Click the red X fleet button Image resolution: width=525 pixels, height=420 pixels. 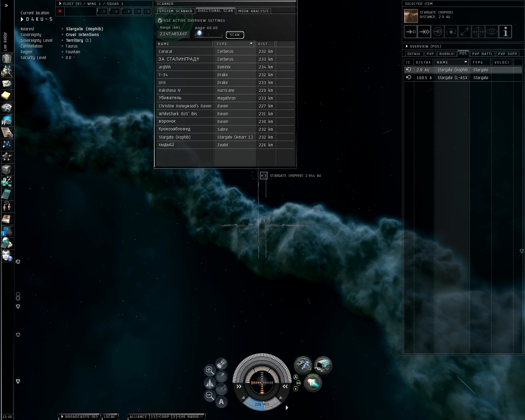[60, 11]
